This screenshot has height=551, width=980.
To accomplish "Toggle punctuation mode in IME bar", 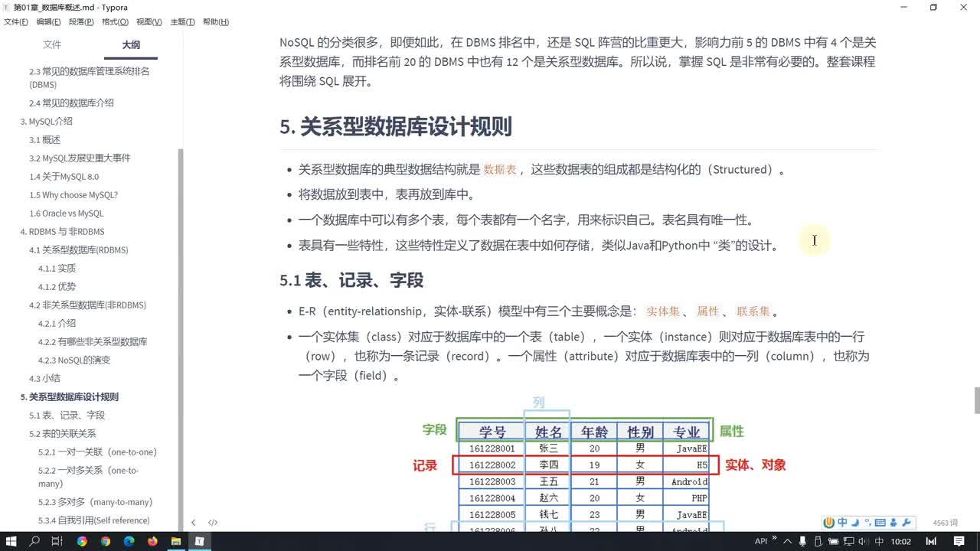I will coord(868,523).
